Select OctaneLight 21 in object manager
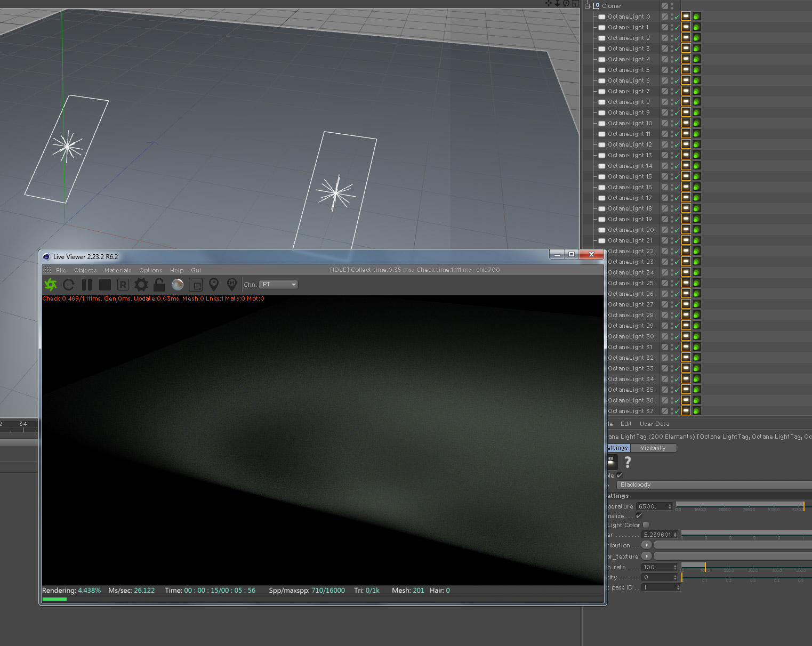The width and height of the screenshot is (812, 646). [x=630, y=240]
